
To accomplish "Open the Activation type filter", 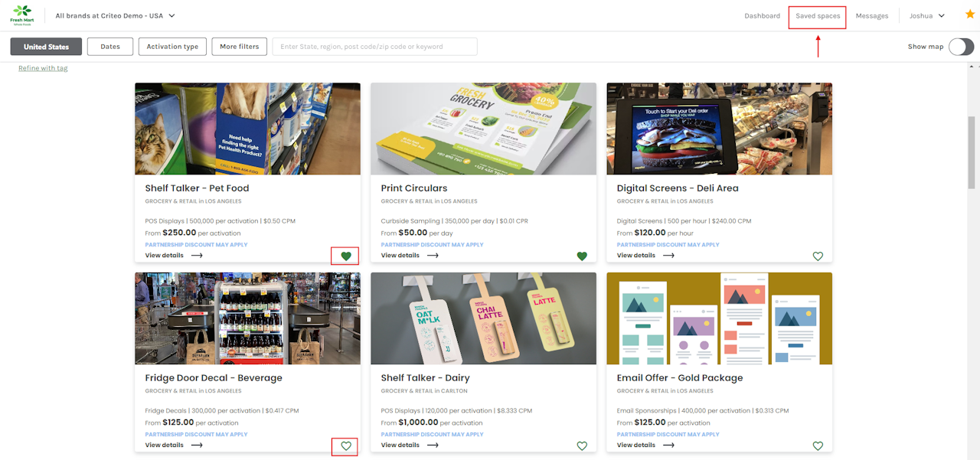I will coord(172,47).
